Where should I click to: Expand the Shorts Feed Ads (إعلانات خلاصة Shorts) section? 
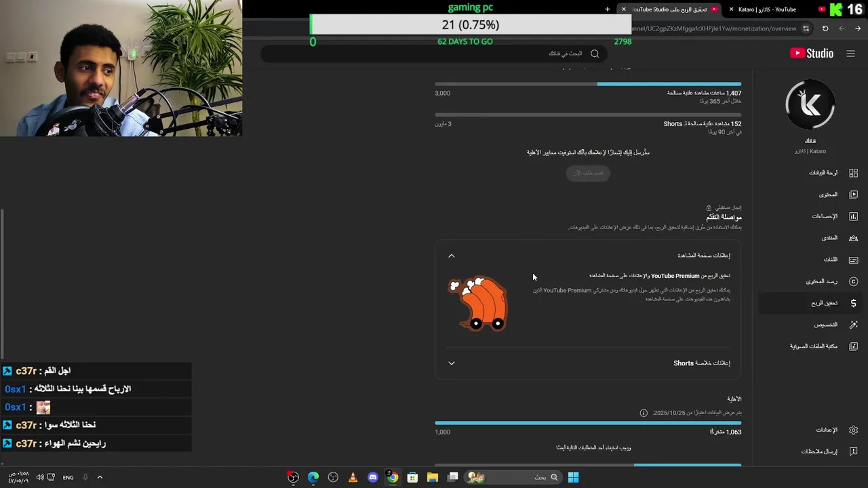click(452, 363)
